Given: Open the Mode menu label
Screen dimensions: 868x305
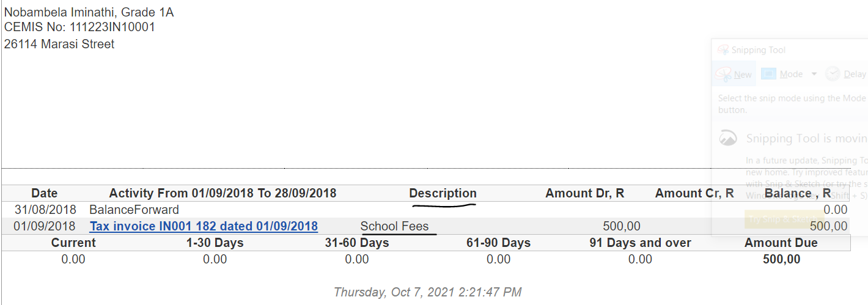Looking at the screenshot, I should (x=791, y=74).
